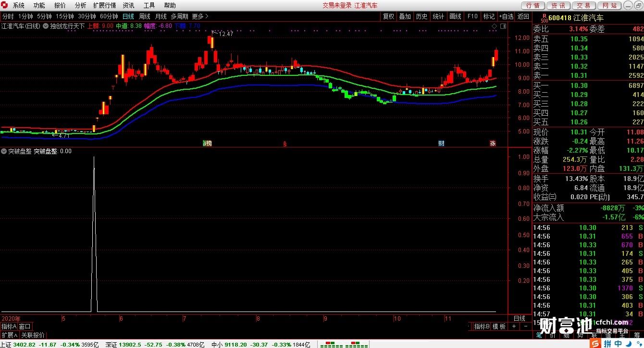Open 多周期 view
Viewport: 644px width, 348px height.
click(x=179, y=16)
